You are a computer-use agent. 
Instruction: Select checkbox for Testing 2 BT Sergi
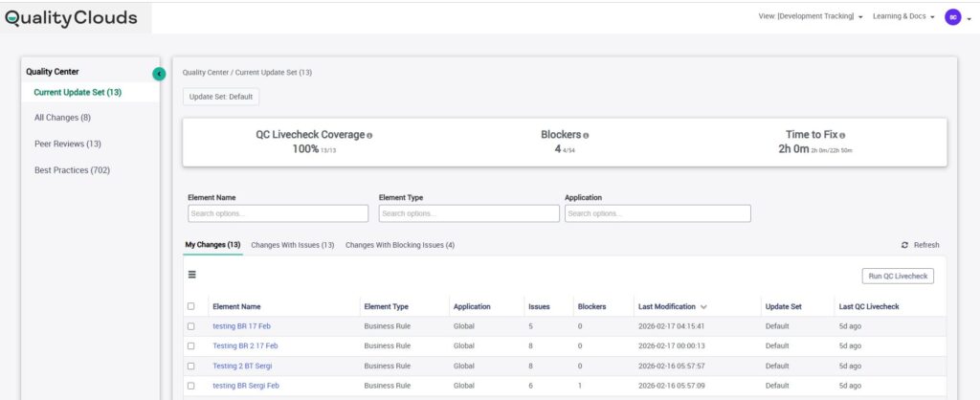click(x=191, y=366)
